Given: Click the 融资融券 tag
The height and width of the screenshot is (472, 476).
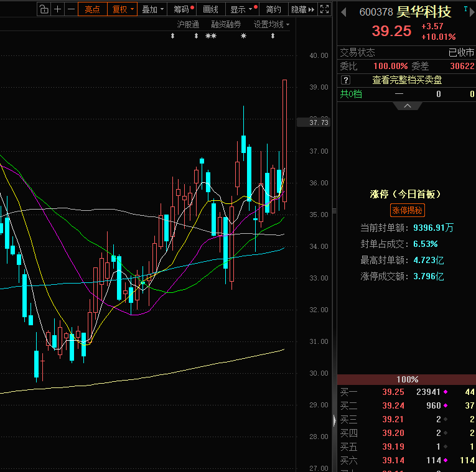Looking at the screenshot, I should click(x=226, y=24).
